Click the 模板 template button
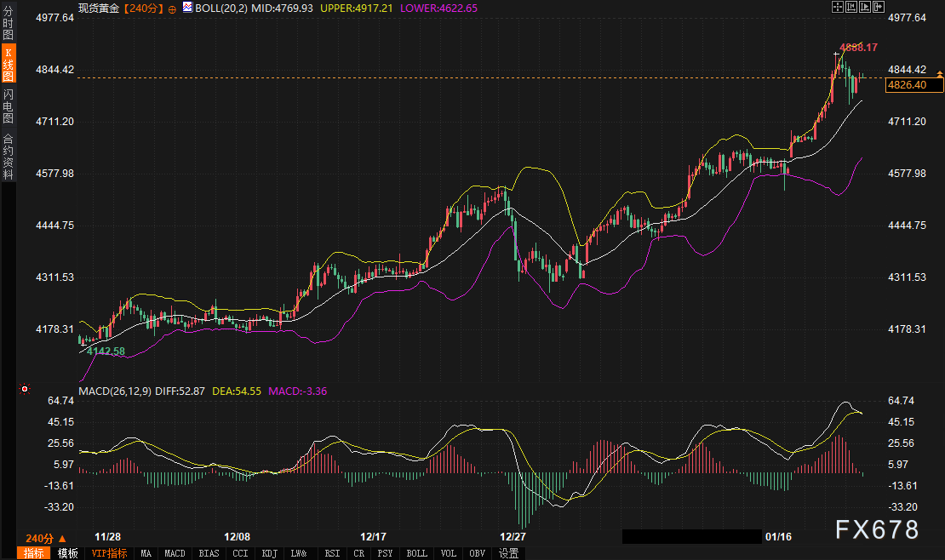 [67, 553]
